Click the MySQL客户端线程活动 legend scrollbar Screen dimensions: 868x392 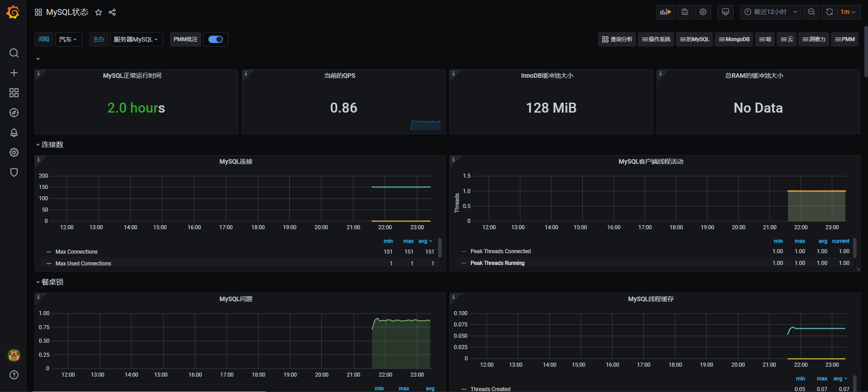pyautogui.click(x=854, y=248)
